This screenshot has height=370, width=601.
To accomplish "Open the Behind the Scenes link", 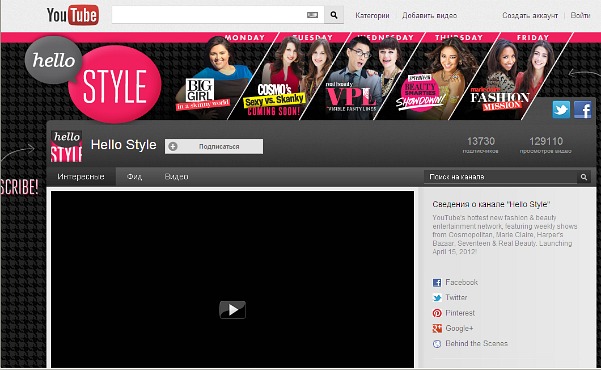I will 476,343.
